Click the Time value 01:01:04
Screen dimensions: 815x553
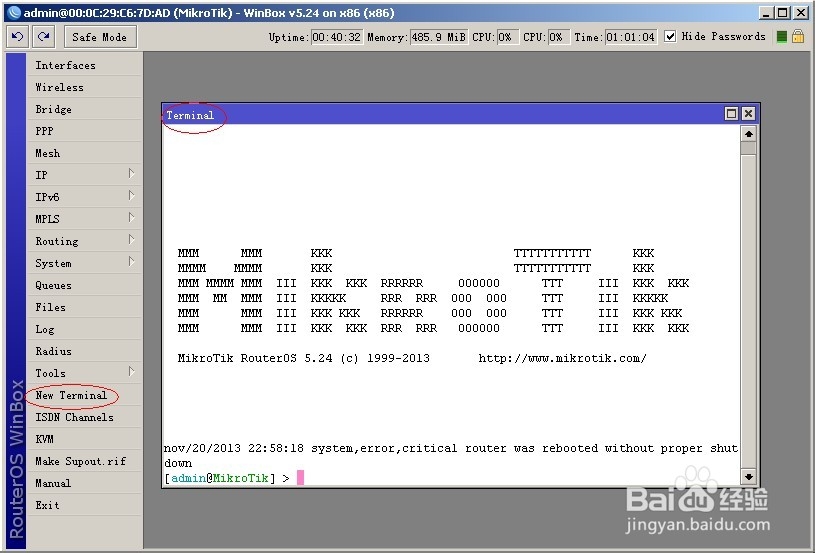point(630,37)
